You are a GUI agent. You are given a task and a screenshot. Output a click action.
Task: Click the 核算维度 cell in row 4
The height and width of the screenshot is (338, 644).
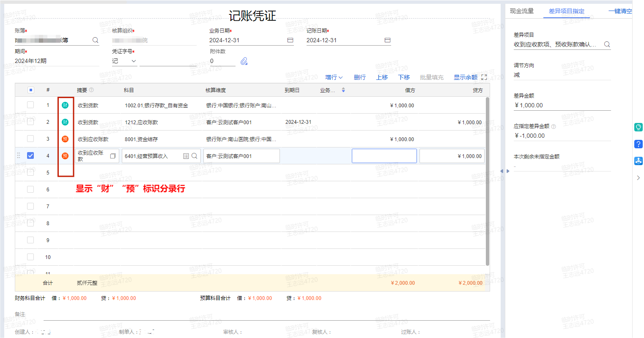point(241,156)
